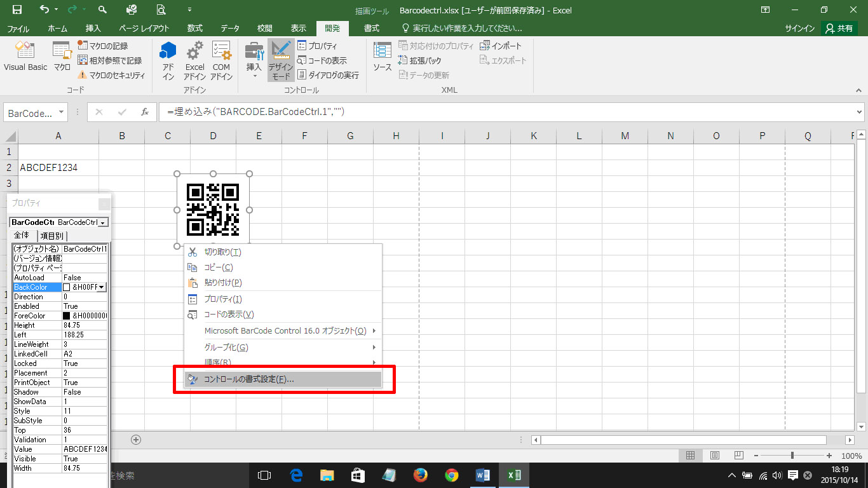Select the LinkedCell property row
This screenshot has height=488, width=868.
click(60, 354)
